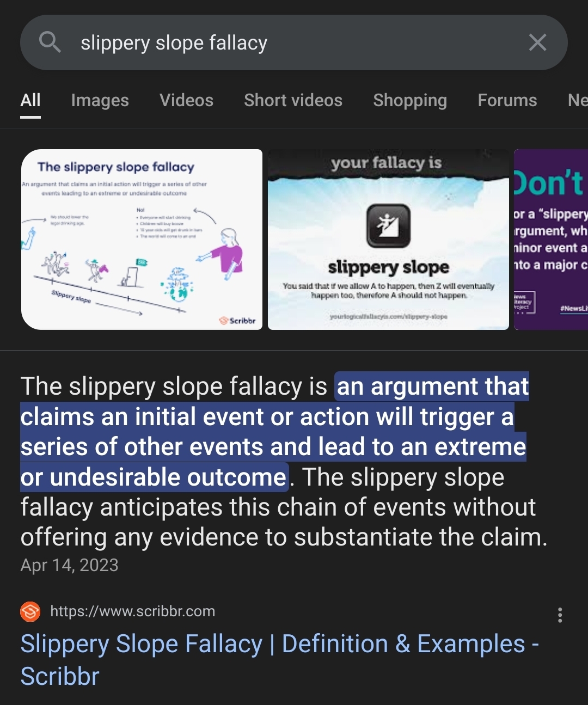Select the partially visible News tab
The image size is (588, 705).
(x=578, y=100)
